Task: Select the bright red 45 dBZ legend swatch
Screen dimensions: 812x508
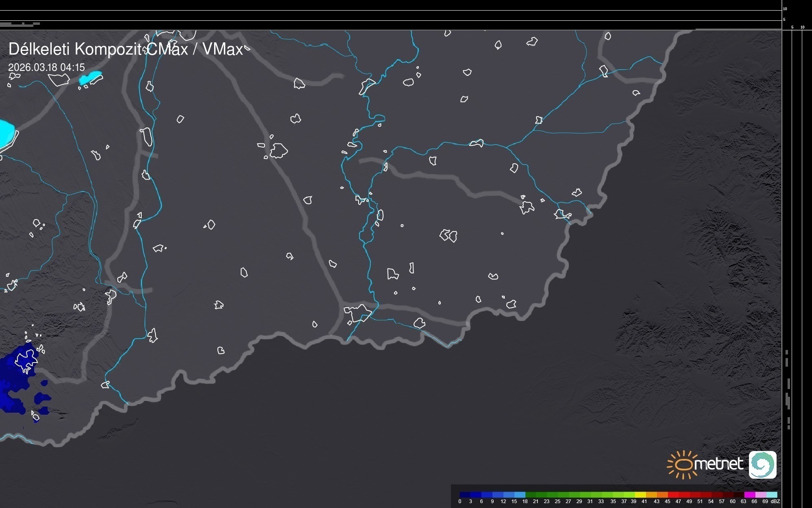Action: [x=674, y=495]
